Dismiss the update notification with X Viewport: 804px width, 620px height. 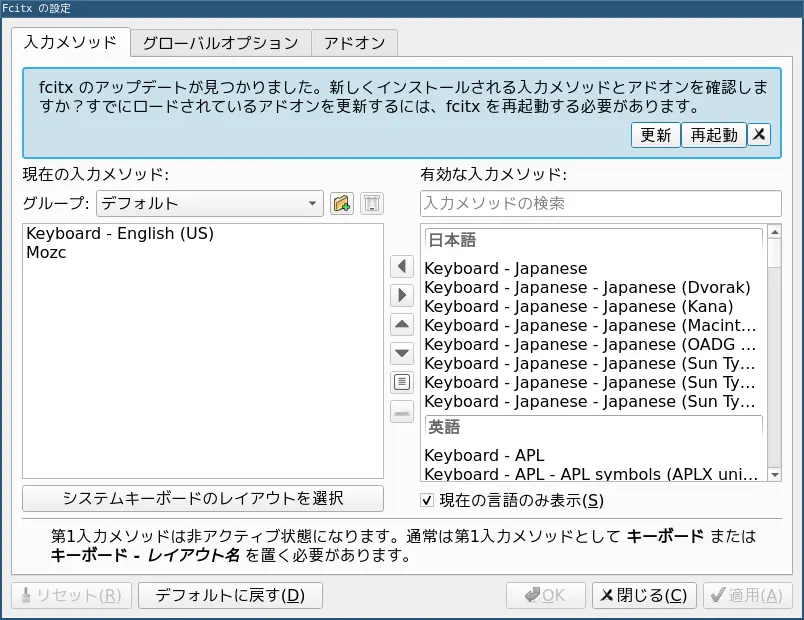pyautogui.click(x=759, y=135)
